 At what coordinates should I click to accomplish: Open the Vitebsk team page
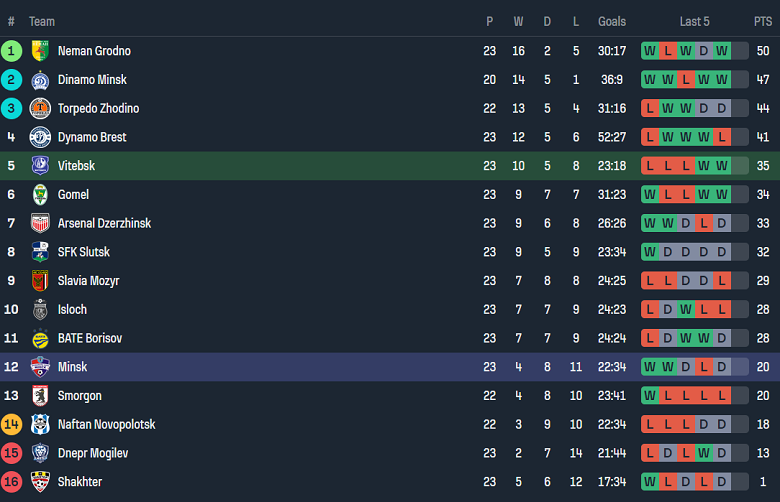pyautogui.click(x=77, y=166)
